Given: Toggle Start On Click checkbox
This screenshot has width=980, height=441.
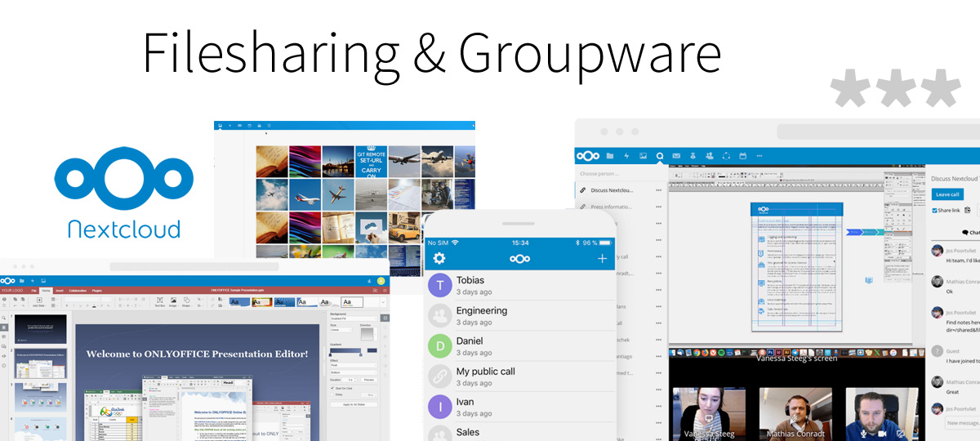Looking at the screenshot, I should 332,388.
